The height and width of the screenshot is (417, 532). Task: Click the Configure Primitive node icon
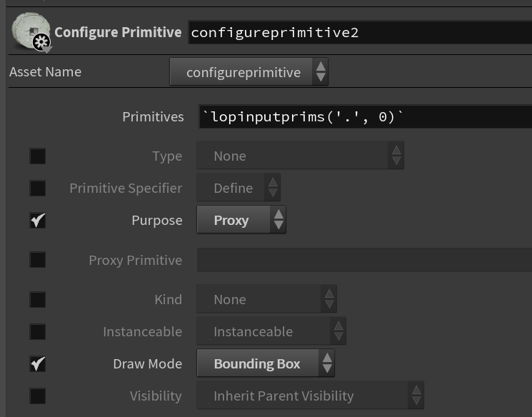[x=31, y=32]
